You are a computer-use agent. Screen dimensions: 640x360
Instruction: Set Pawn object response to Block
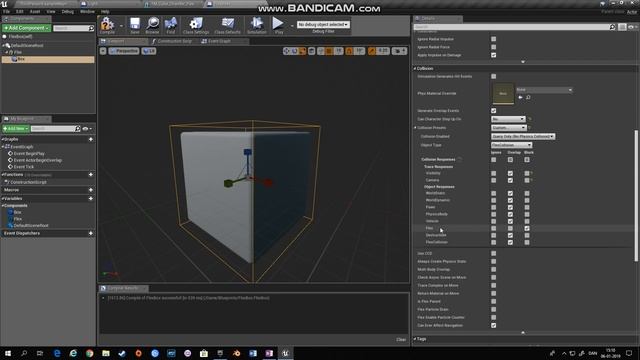click(527, 207)
